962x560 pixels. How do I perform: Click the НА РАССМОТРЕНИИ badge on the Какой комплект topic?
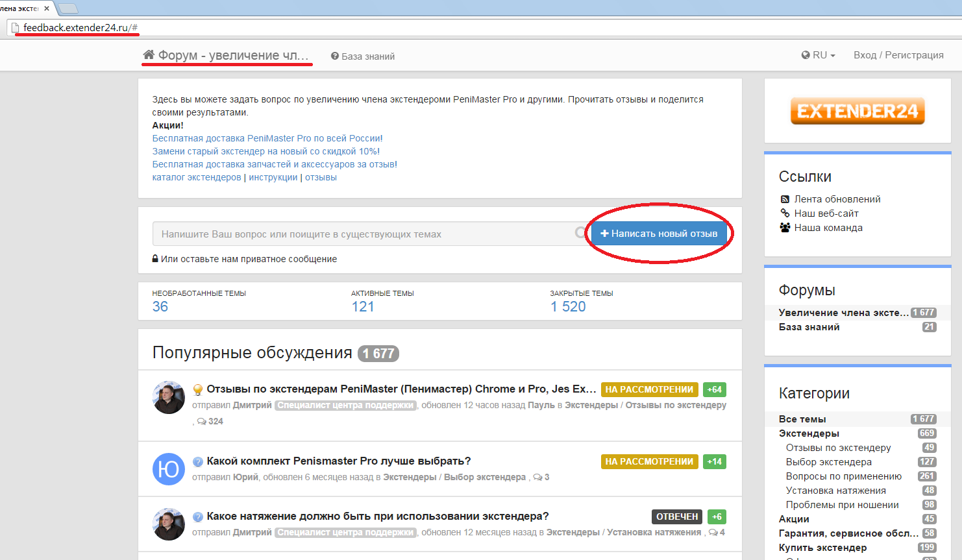(x=649, y=461)
